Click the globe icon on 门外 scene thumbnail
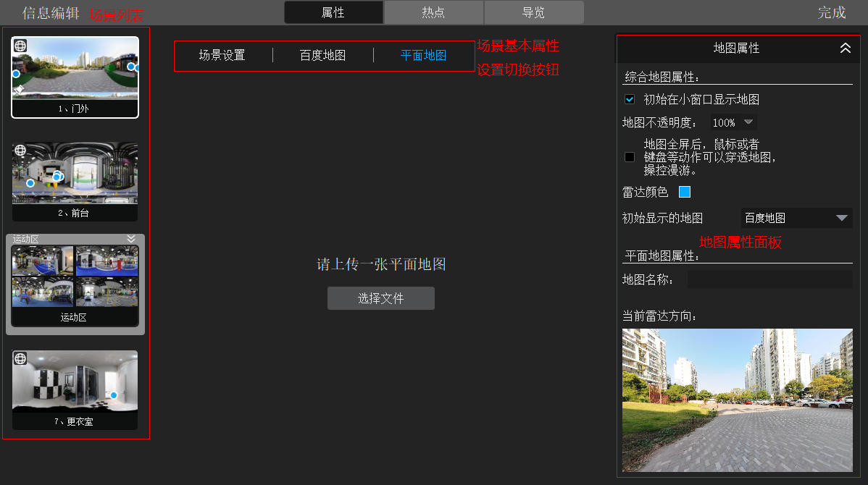The width and height of the screenshot is (868, 485). pos(20,46)
